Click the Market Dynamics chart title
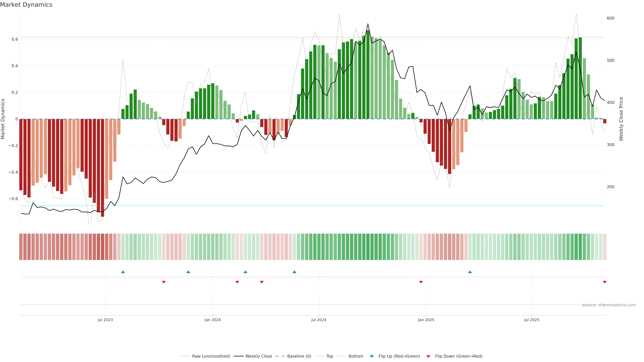The image size is (644, 362). (x=26, y=5)
